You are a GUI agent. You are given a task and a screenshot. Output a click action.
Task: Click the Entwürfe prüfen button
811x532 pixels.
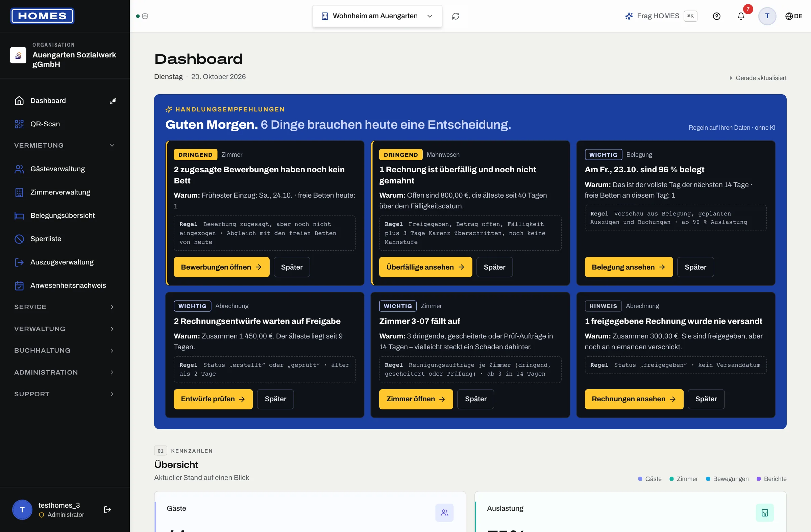pyautogui.click(x=213, y=399)
